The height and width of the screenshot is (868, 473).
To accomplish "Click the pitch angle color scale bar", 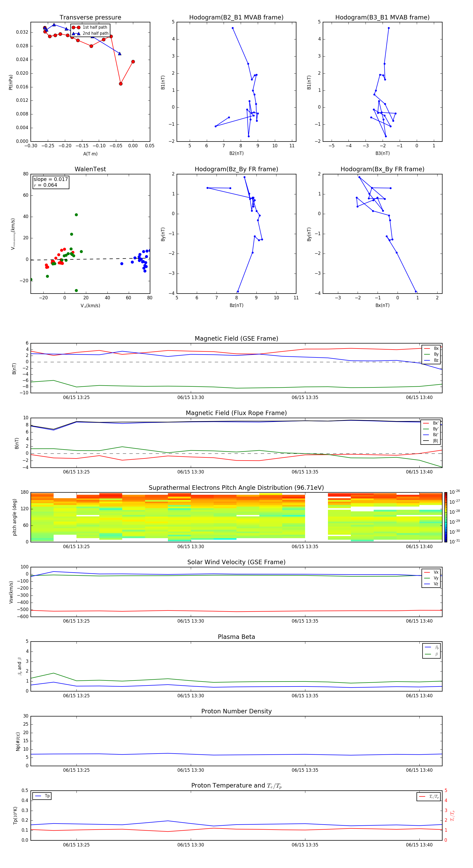I will [x=446, y=517].
